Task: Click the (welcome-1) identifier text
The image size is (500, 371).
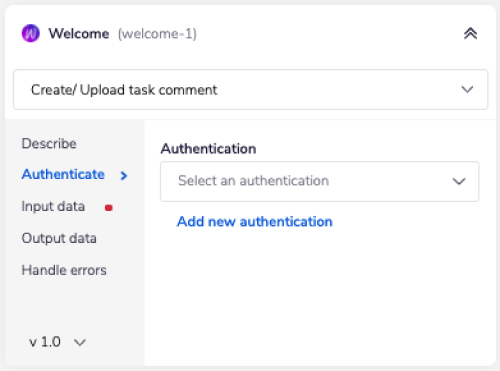Action: pos(157,34)
